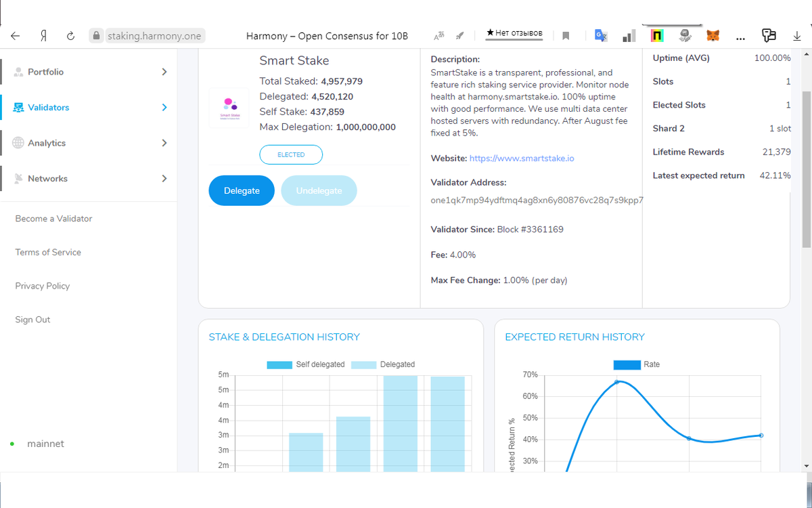This screenshot has width=812, height=508.
Task: Click the Latest expected return 42.11% value
Action: coord(775,175)
